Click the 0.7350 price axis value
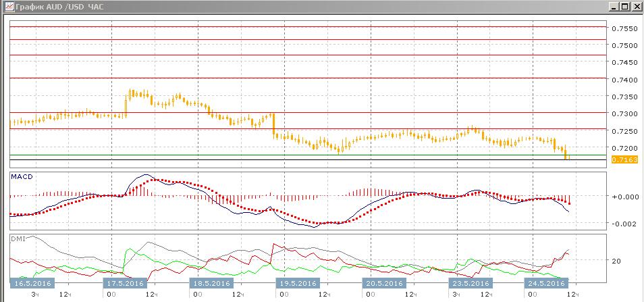This screenshot has height=302, width=644. tap(624, 97)
